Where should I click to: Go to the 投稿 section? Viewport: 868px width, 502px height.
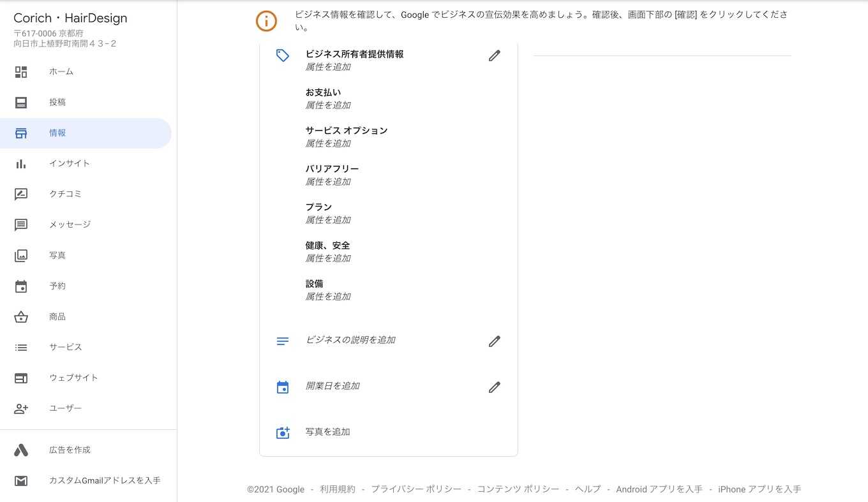pyautogui.click(x=57, y=102)
